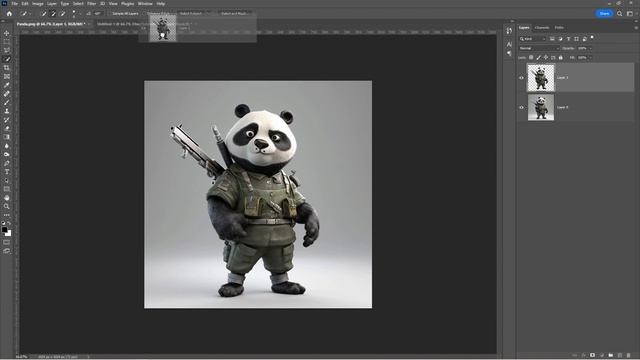Screen dimensions: 640x360
Task: Select the Rectangular Marquee tool
Action: pos(7,42)
